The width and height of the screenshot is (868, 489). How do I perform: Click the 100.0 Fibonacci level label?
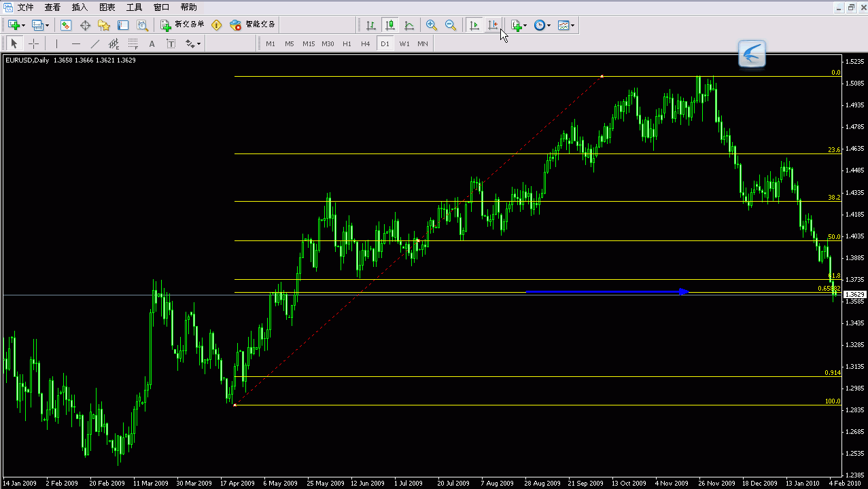(833, 401)
